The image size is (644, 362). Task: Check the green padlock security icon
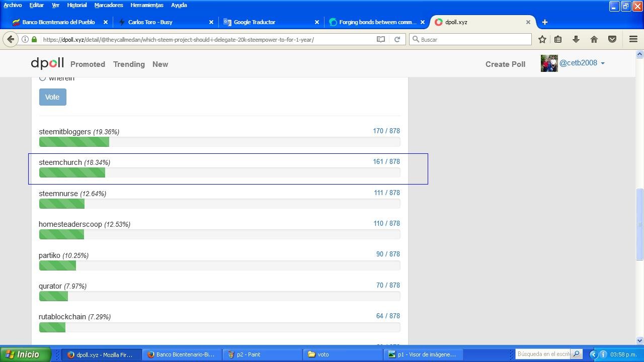[x=34, y=39]
